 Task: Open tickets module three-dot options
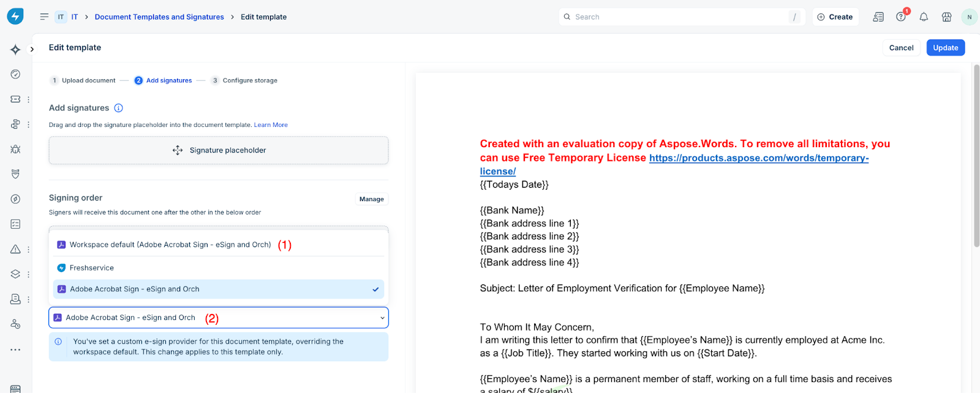(28, 99)
